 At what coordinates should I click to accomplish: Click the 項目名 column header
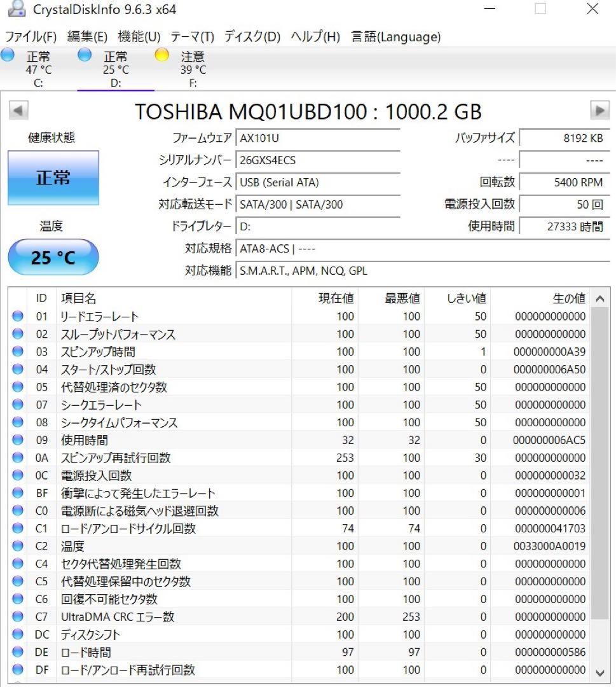(x=174, y=298)
